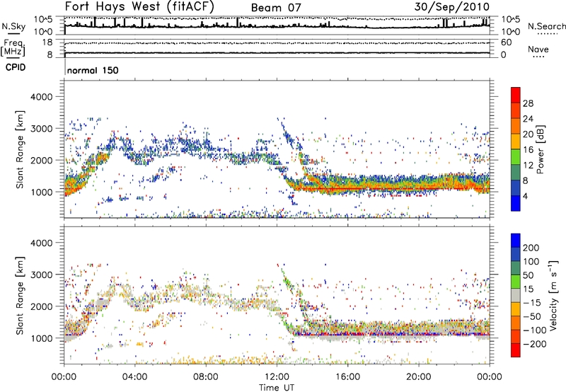
Task: Click the 'Time UT' axis label
Action: [x=277, y=388]
